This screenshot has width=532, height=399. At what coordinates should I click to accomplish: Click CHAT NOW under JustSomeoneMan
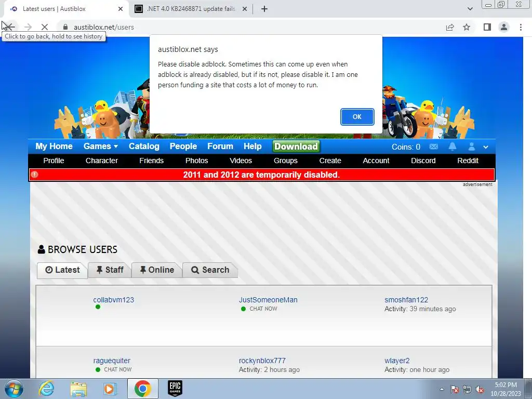click(263, 309)
